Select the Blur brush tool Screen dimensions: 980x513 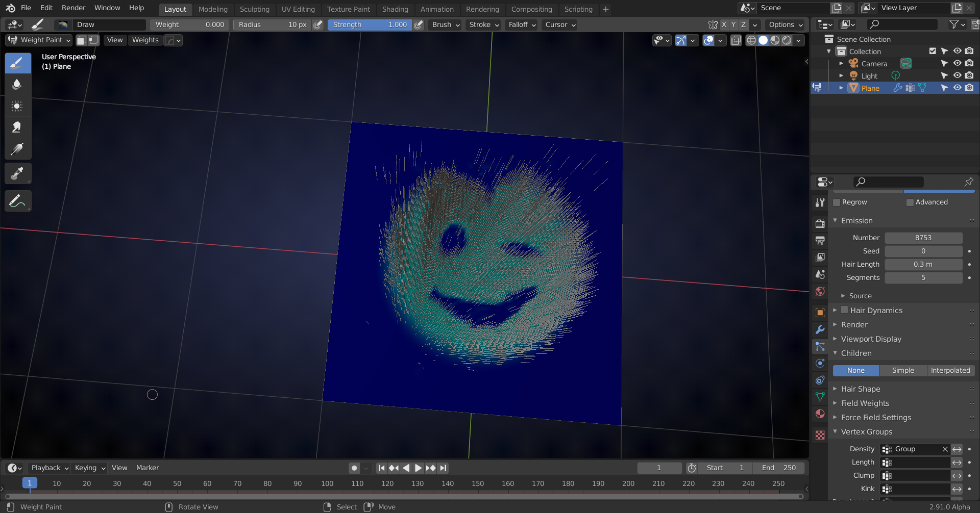point(17,85)
